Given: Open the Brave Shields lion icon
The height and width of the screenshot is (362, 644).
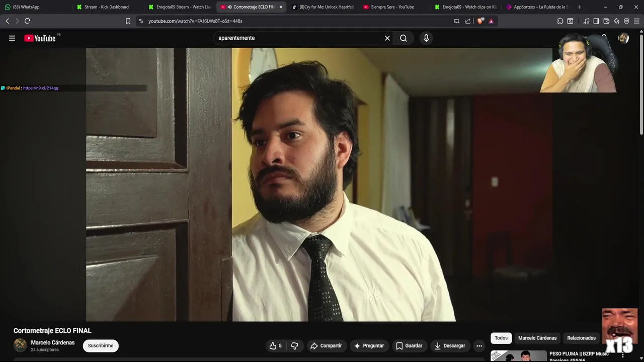Looking at the screenshot, I should [480, 21].
